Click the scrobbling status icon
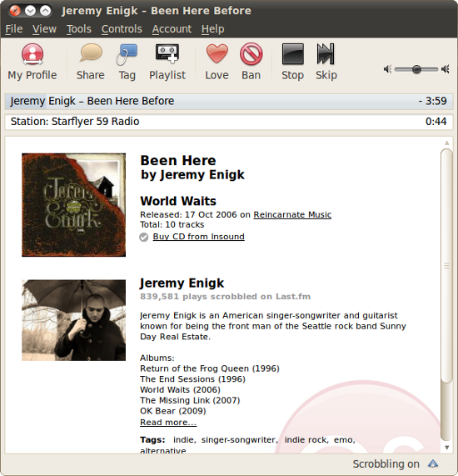The image size is (458, 476). coord(433,463)
